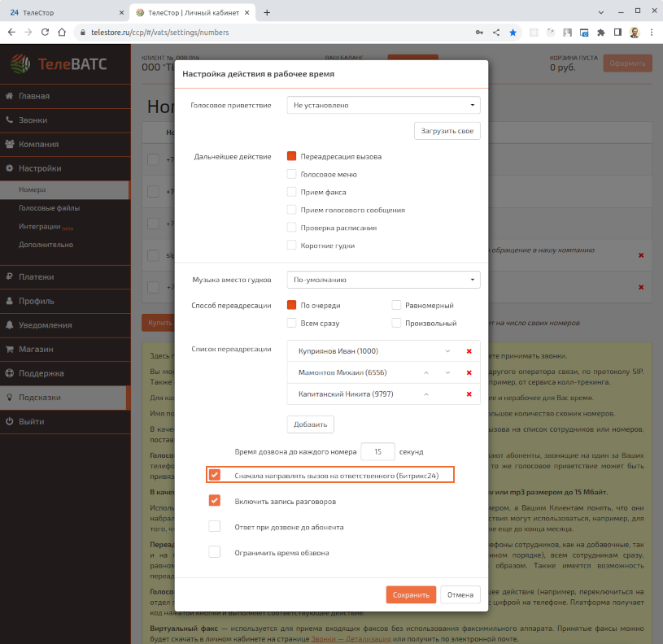Viewport: 663px width, 644px height.
Task: Click Выйти to log out
Action: coord(65,422)
